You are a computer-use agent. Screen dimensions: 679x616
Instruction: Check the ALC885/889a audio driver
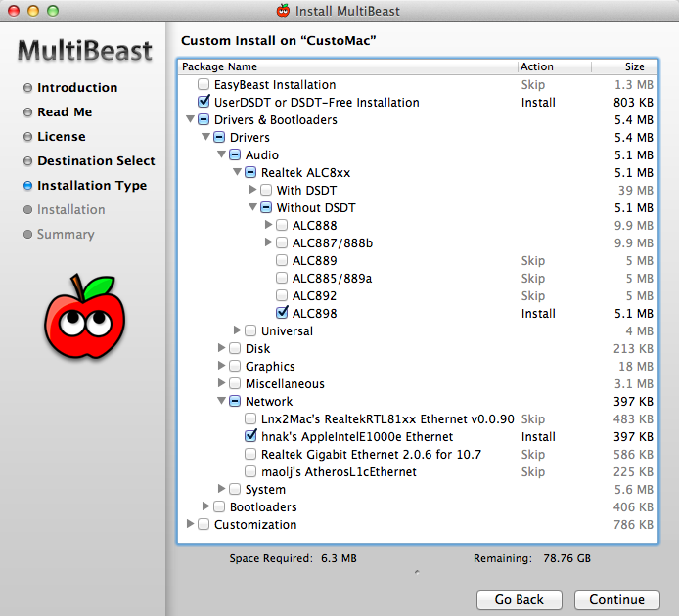pyautogui.click(x=282, y=278)
